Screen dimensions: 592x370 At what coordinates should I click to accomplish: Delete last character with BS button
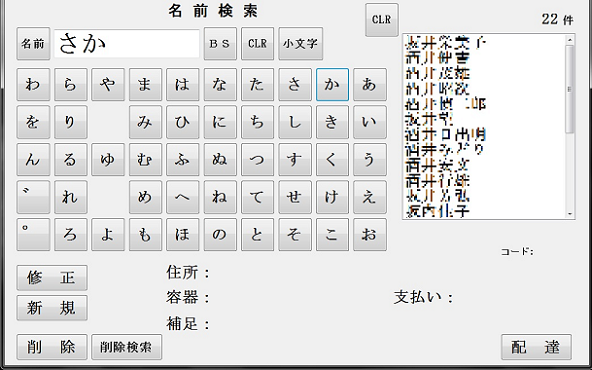point(220,43)
